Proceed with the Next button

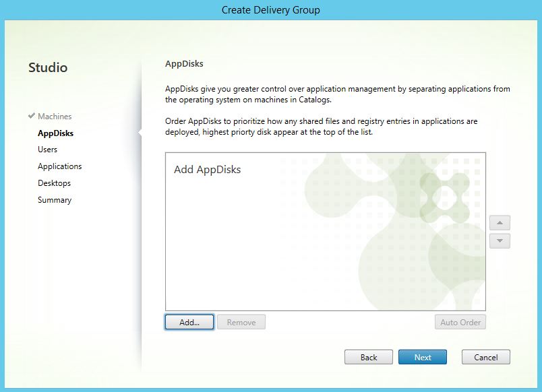423,357
